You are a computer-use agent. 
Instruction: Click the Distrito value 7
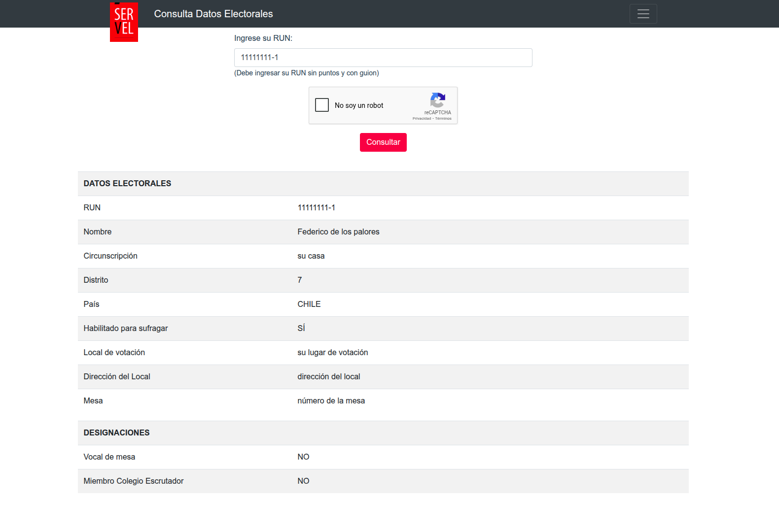pos(300,280)
